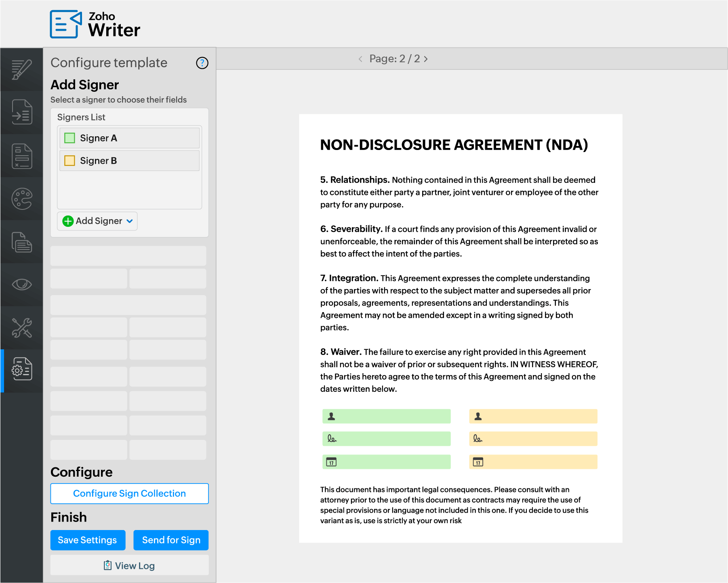
Task: Select the template settings gear document icon
Action: point(21,369)
